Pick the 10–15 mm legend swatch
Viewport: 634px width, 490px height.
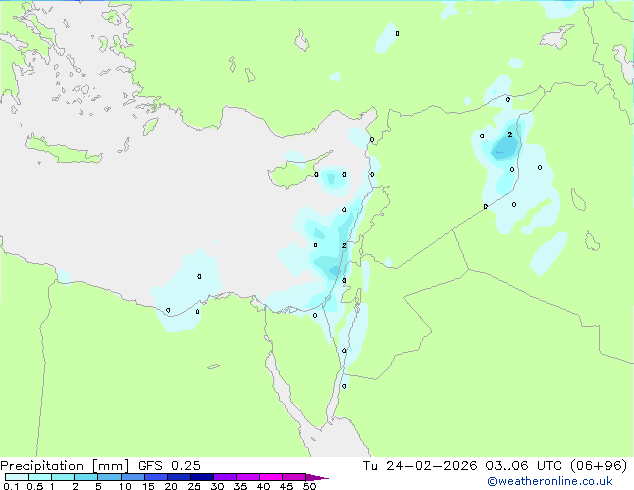coord(132,477)
